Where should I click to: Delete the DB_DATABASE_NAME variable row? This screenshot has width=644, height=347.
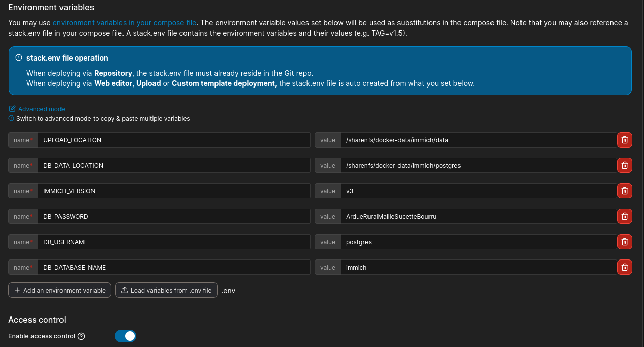tap(625, 267)
